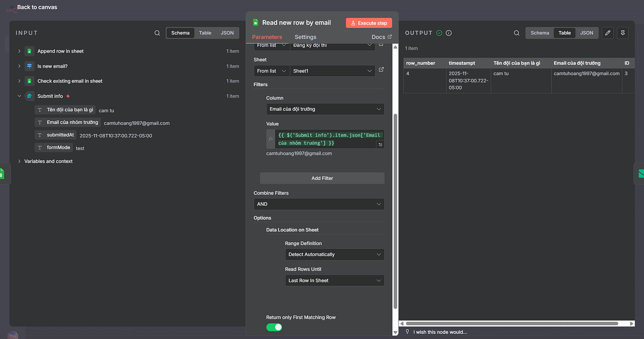
Task: Click I wish this node would... link
Action: pyautogui.click(x=440, y=332)
